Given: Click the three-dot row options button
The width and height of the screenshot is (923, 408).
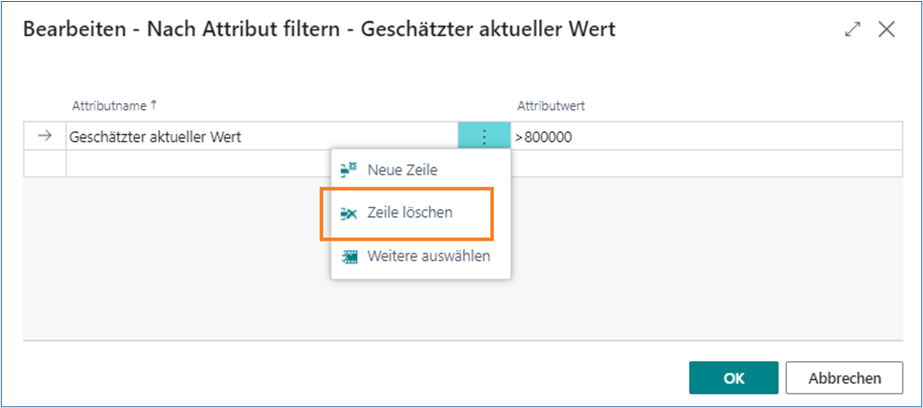Looking at the screenshot, I should [x=484, y=137].
